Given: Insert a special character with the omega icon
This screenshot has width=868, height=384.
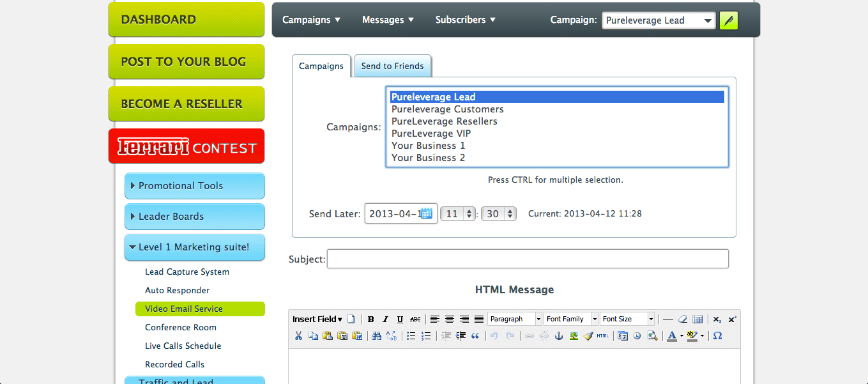Looking at the screenshot, I should point(717,335).
